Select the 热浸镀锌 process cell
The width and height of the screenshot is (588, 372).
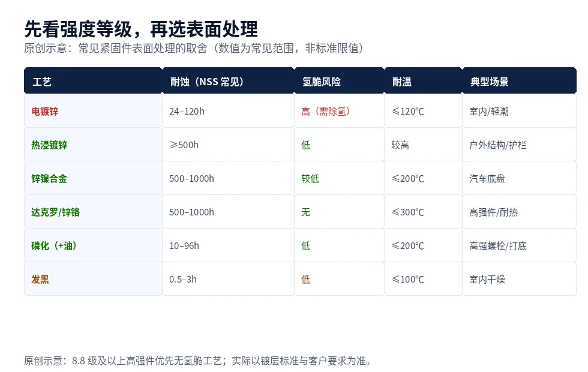93,145
